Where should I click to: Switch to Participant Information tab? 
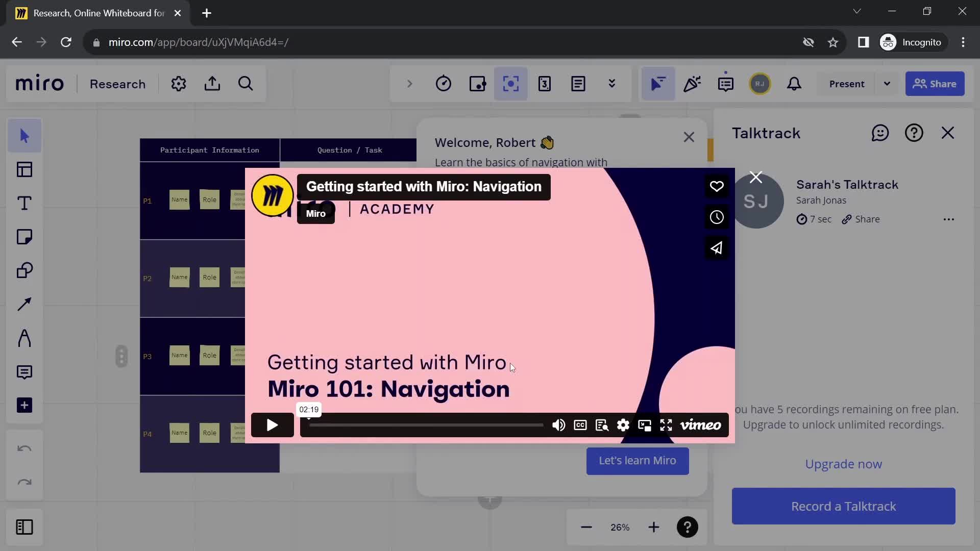(210, 149)
